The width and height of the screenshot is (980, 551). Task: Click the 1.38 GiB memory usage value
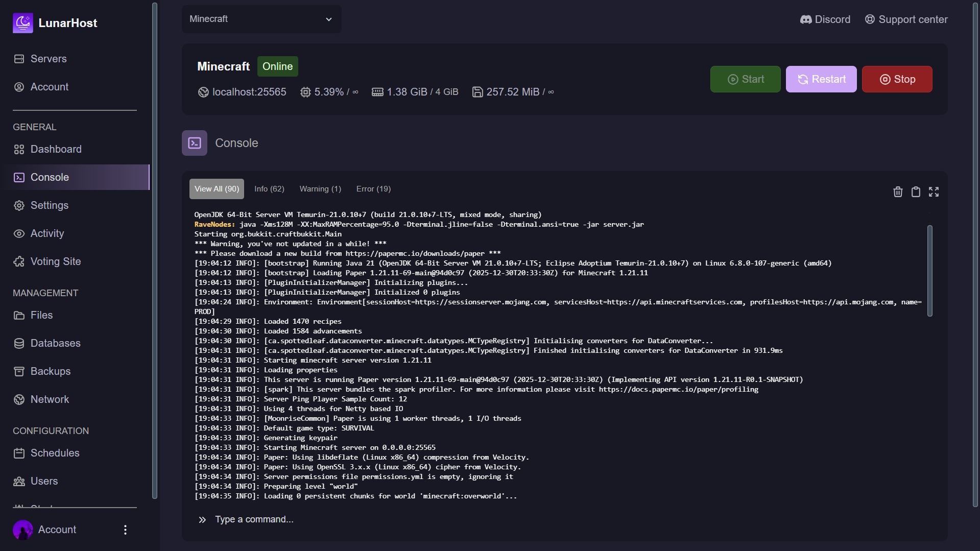tap(407, 92)
